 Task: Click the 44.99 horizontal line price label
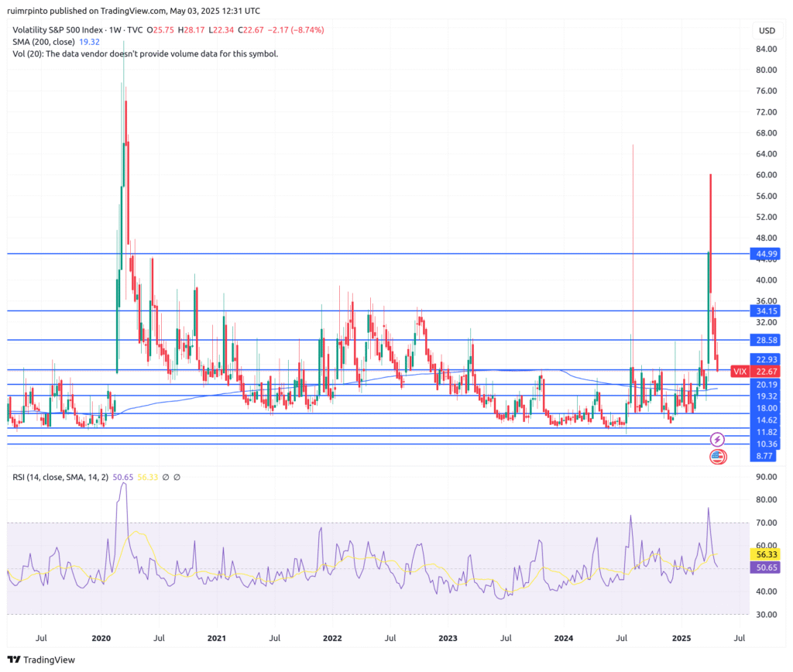coord(766,254)
